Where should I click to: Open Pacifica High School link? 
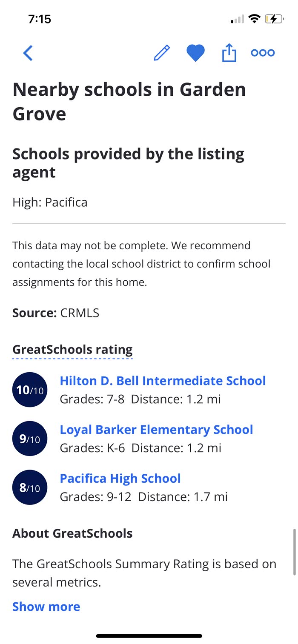coord(120,479)
